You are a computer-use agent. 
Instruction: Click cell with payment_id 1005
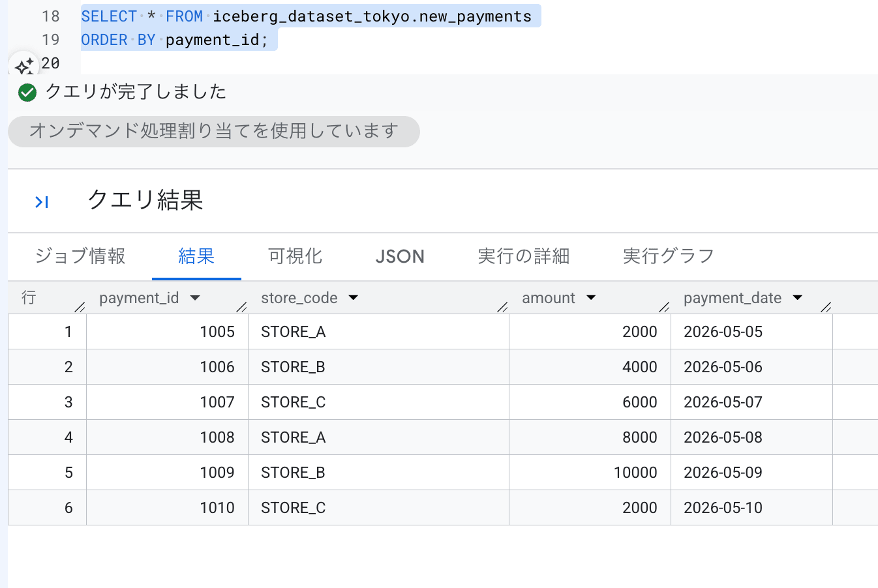167,332
